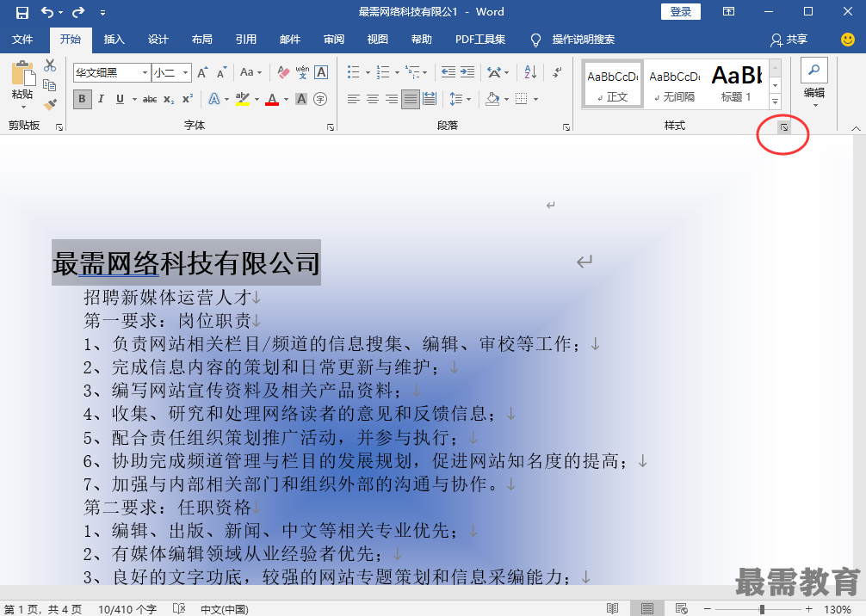This screenshot has height=616, width=866.
Task: Toggle justify alignment
Action: tap(411, 99)
